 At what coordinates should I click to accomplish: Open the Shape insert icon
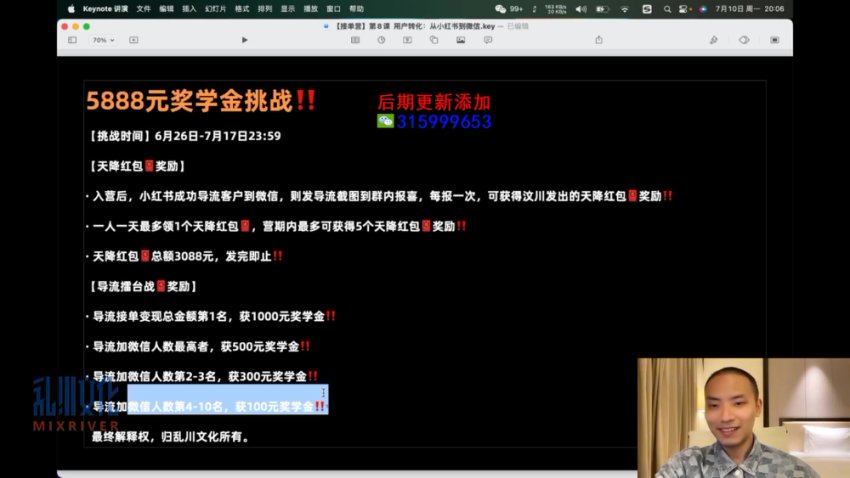tap(434, 40)
